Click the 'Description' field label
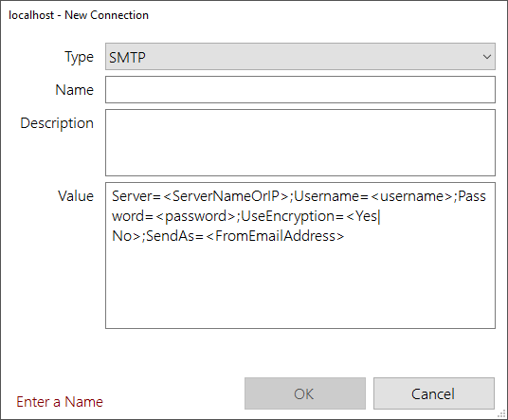 point(57,123)
